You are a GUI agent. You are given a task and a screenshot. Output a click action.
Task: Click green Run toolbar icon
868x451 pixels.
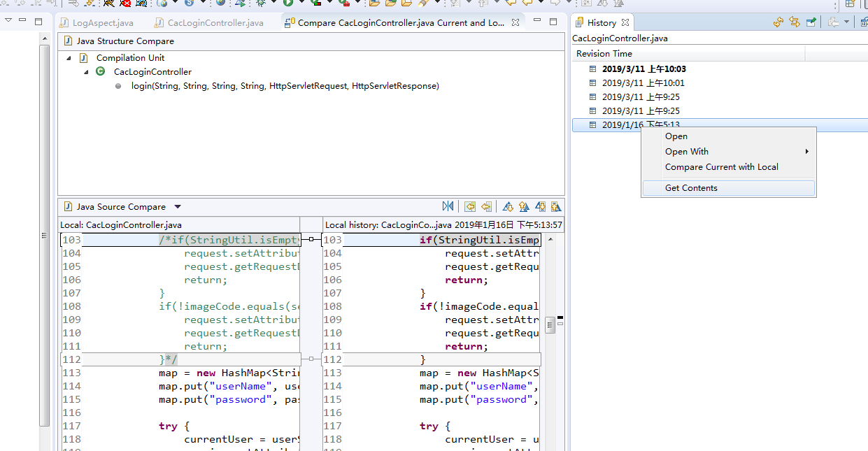tap(287, 3)
